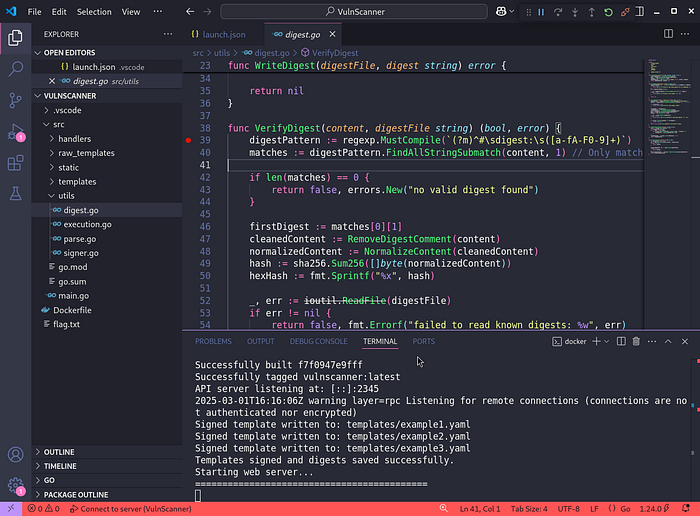This screenshot has width=700, height=516.
Task: Open the Search view in activity bar
Action: (x=15, y=69)
